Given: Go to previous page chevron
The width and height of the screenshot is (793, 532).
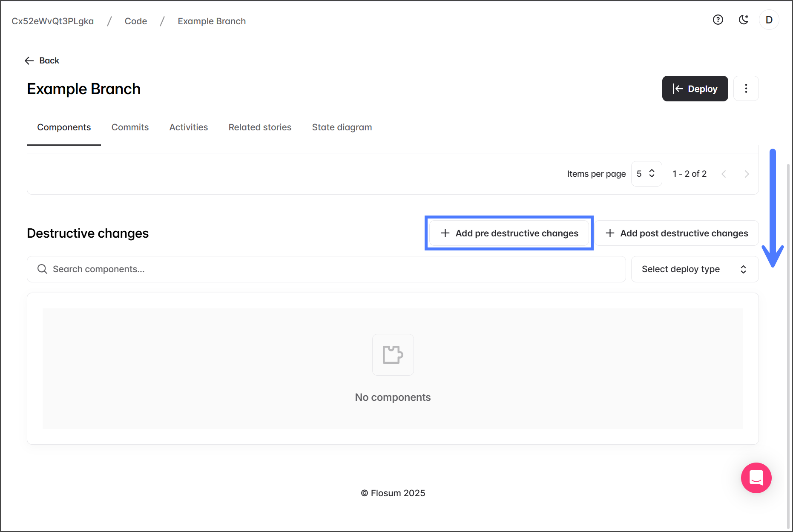Looking at the screenshot, I should click(724, 174).
